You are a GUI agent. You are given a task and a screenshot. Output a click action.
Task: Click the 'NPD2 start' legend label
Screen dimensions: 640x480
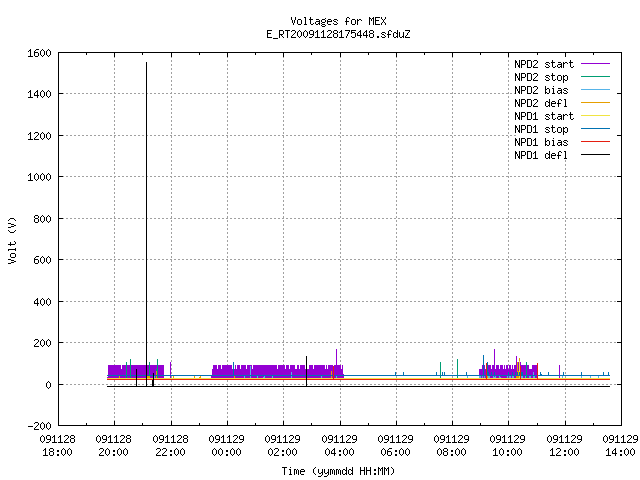tap(544, 64)
